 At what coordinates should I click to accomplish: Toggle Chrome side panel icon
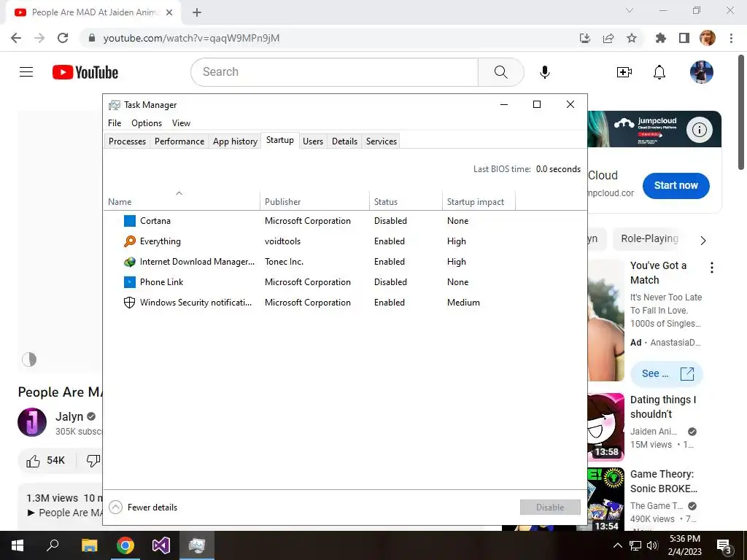click(x=684, y=38)
